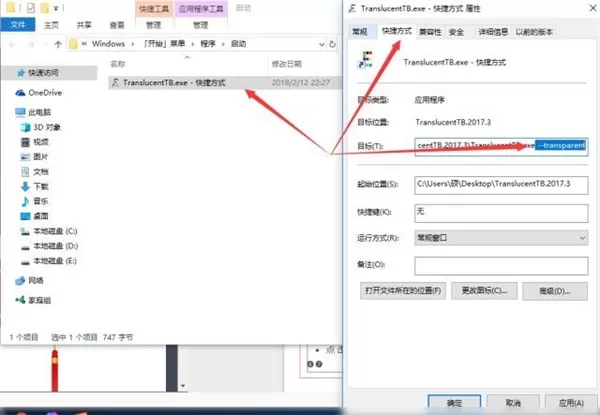Image resolution: width=600 pixels, height=415 pixels.
Task: Click the 图片 folder icon
Action: 25,157
